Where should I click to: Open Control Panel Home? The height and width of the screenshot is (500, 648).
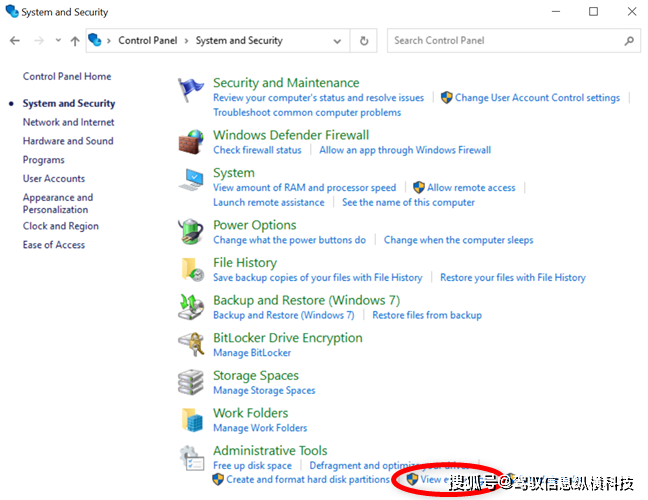(x=67, y=76)
